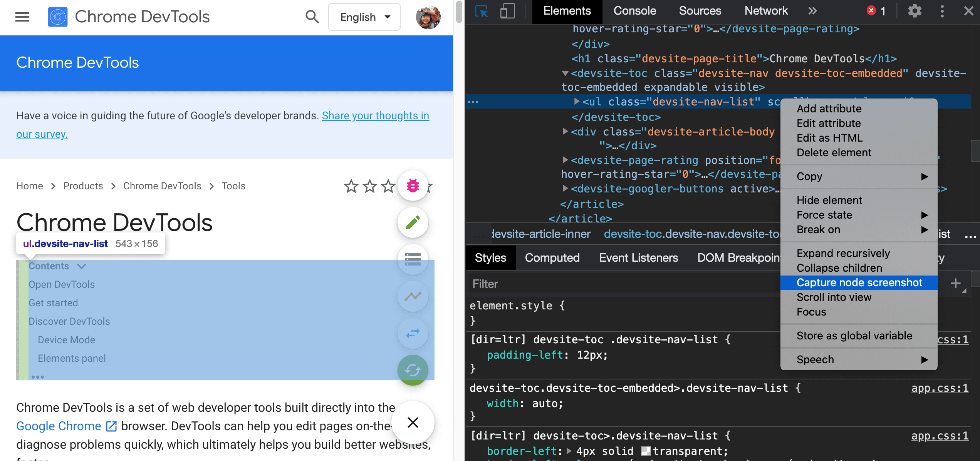980x461 pixels.
Task: Click the element inspector/cursor icon
Action: coord(481,11)
